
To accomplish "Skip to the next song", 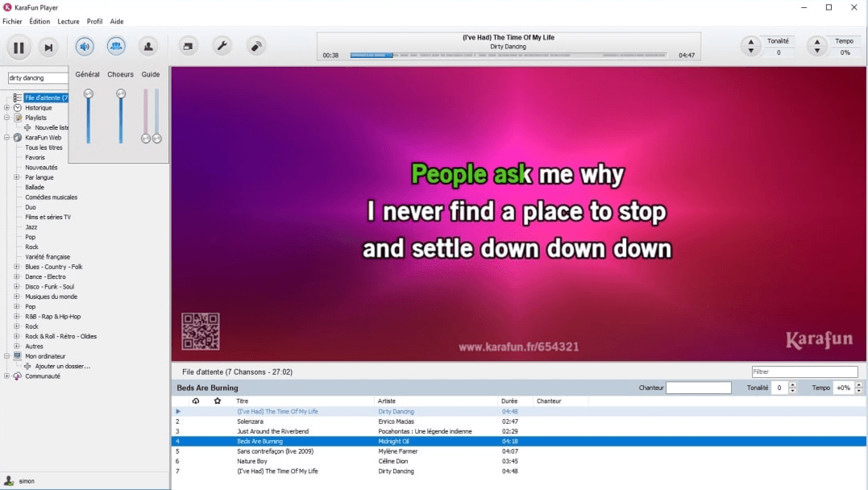I will [48, 48].
